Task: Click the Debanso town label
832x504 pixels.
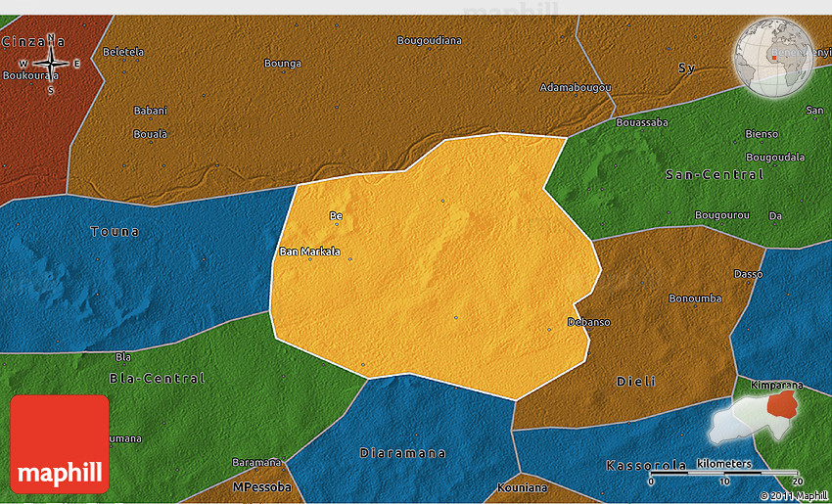Action: 589,322
